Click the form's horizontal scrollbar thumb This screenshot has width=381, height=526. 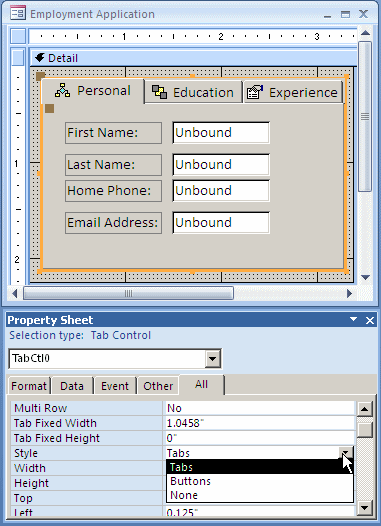click(128, 294)
